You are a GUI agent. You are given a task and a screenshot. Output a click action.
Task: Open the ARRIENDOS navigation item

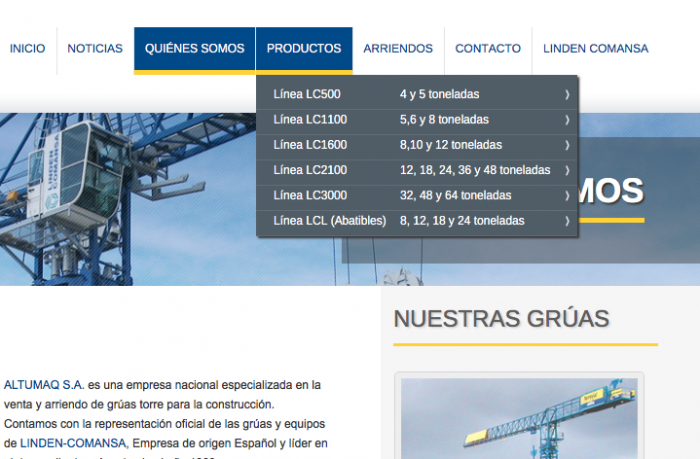click(398, 48)
